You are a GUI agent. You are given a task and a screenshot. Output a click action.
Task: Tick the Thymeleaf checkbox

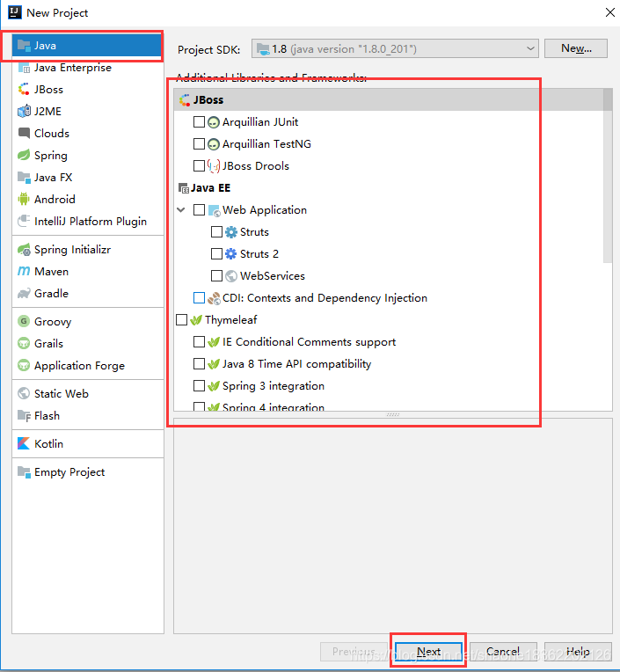pyautogui.click(x=181, y=319)
